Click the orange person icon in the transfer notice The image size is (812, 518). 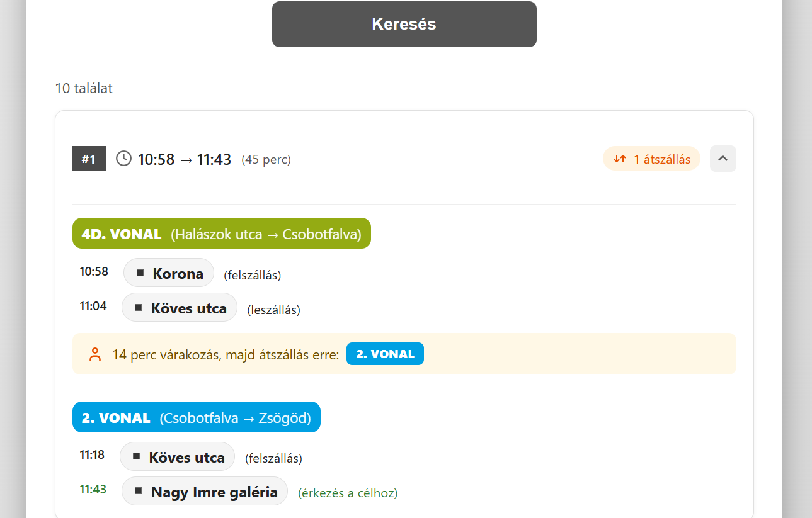pyautogui.click(x=95, y=354)
